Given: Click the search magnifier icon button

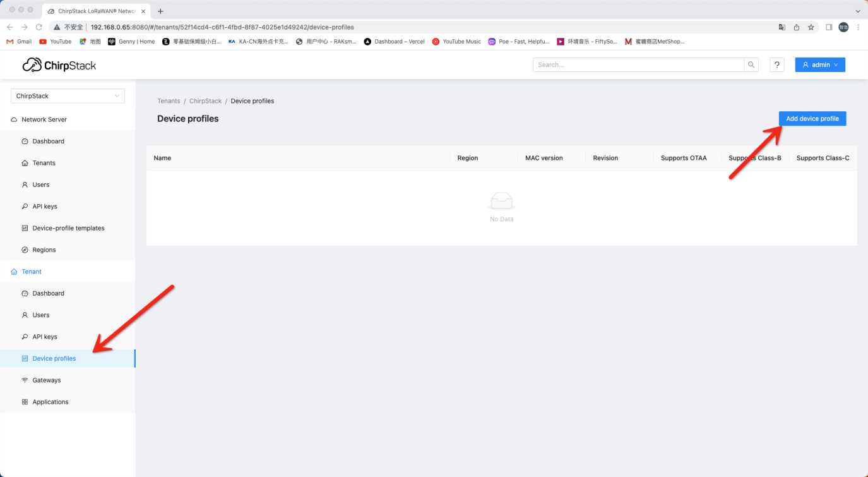Looking at the screenshot, I should pyautogui.click(x=751, y=64).
